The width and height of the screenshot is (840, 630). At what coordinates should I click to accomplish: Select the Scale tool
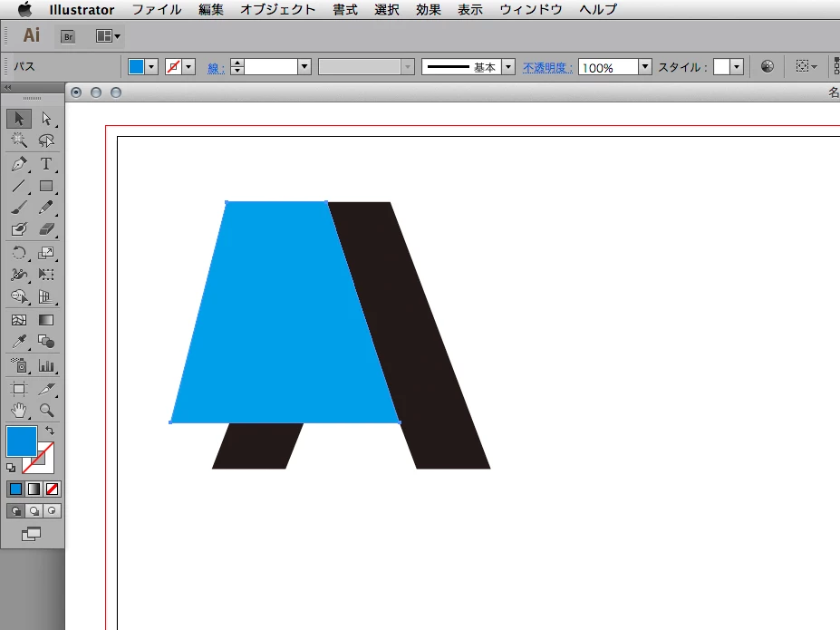coord(46,253)
